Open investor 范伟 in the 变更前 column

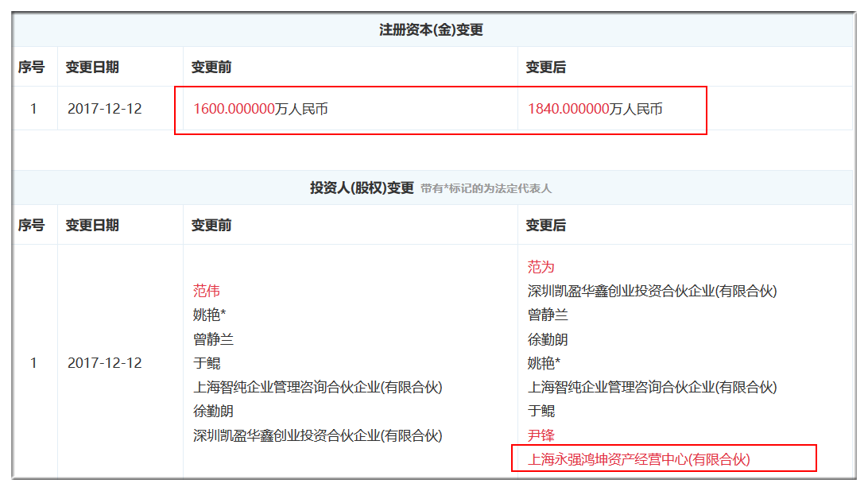[x=207, y=291]
